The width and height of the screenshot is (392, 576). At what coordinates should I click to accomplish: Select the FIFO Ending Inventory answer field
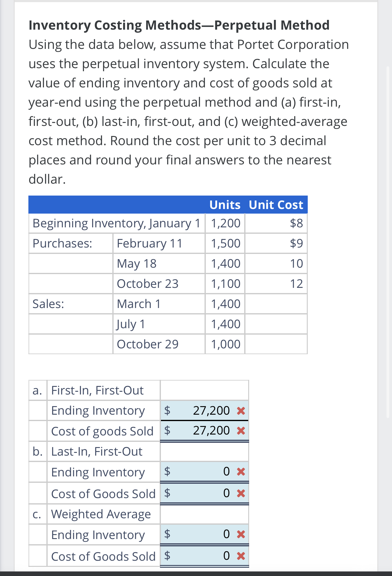click(x=205, y=411)
